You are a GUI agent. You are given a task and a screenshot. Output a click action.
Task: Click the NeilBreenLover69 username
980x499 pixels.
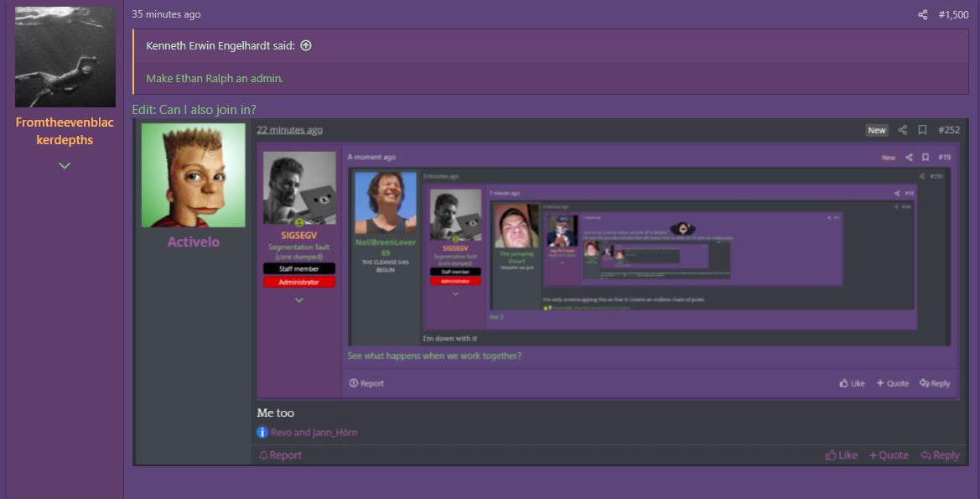pyautogui.click(x=386, y=247)
